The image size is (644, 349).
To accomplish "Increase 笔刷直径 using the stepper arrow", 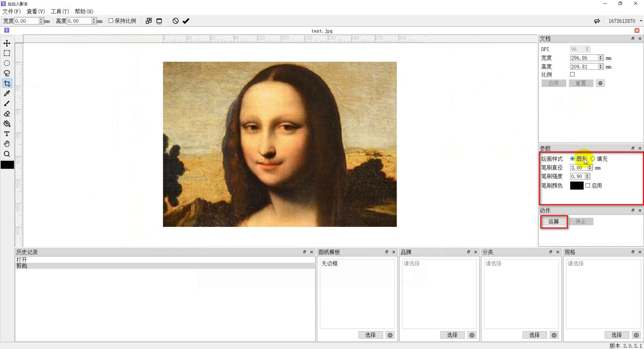I will pos(591,166).
